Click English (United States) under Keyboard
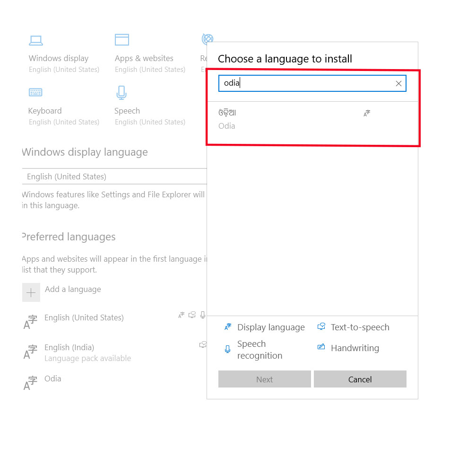Viewport: 450px width, 476px height. (x=64, y=122)
